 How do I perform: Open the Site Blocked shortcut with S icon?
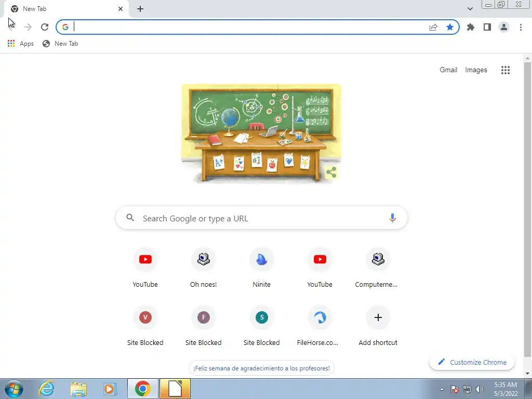pyautogui.click(x=262, y=327)
